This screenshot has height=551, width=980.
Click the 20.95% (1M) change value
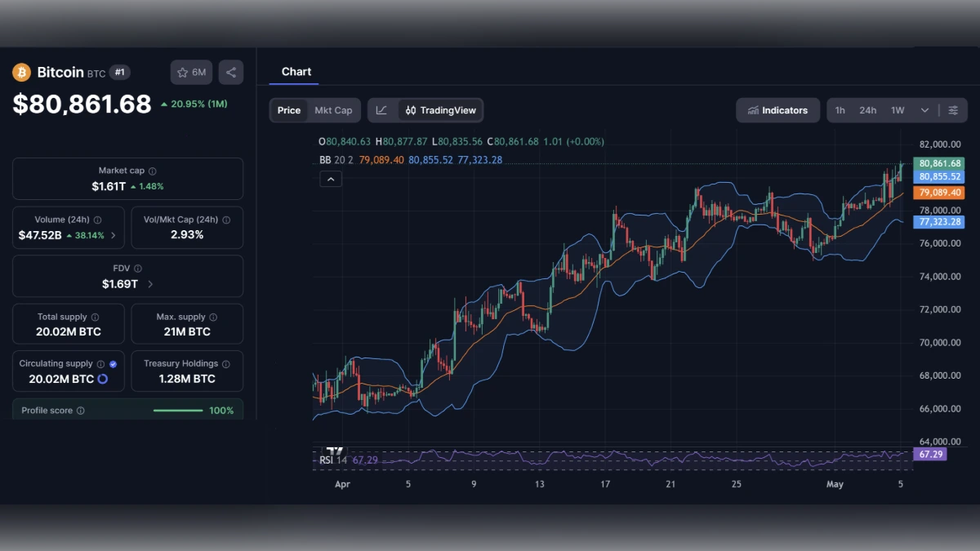coord(199,104)
